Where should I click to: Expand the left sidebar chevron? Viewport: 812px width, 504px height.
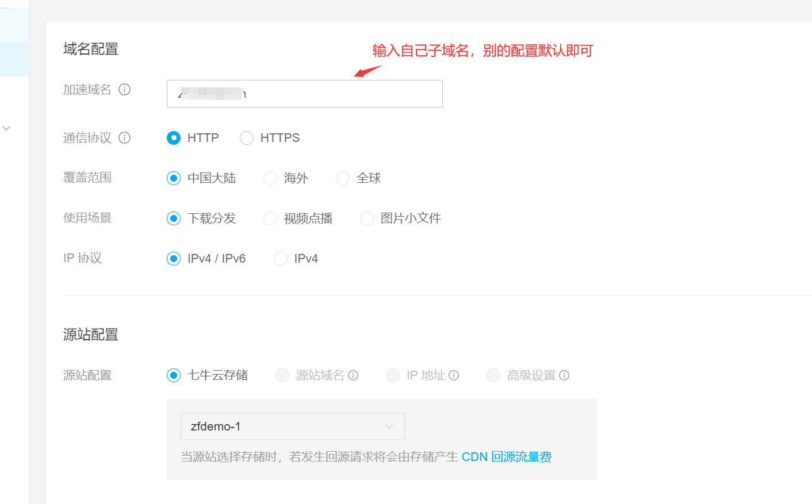[6, 128]
